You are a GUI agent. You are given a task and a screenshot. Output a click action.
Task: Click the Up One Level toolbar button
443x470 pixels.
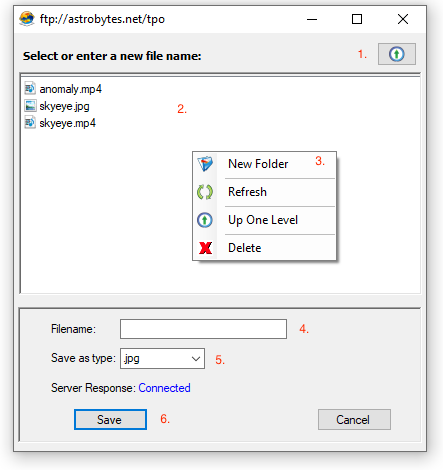point(396,54)
